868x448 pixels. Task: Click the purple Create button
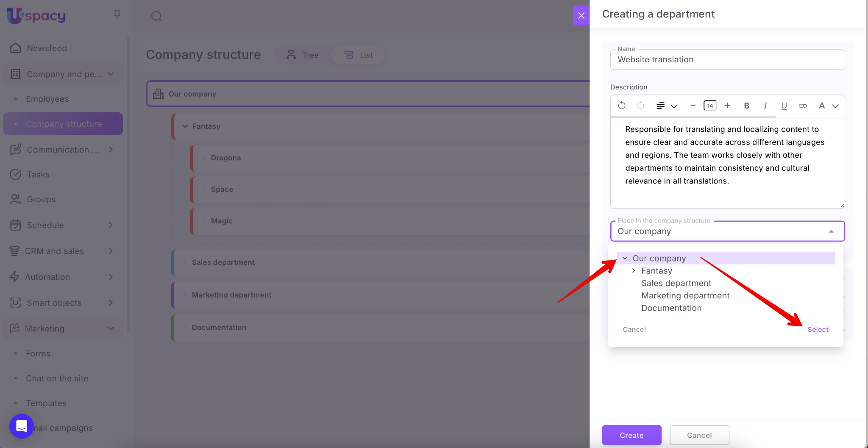point(632,435)
